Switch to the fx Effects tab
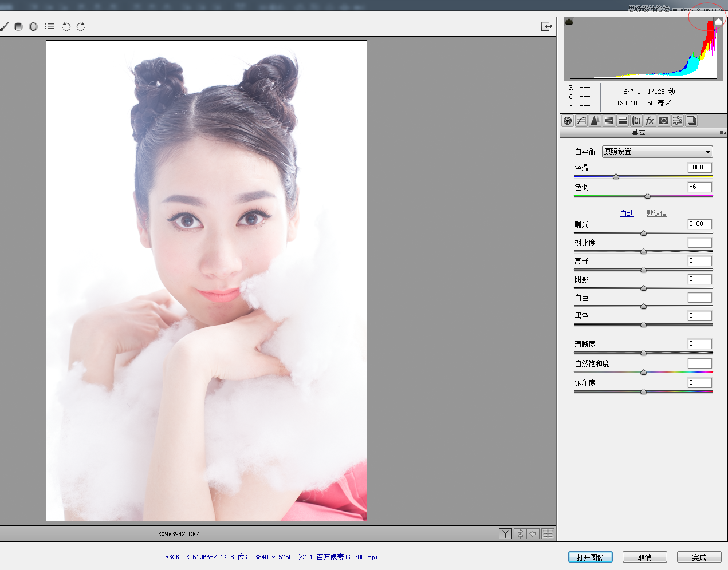Viewport: 728px width, 570px height. [x=650, y=121]
